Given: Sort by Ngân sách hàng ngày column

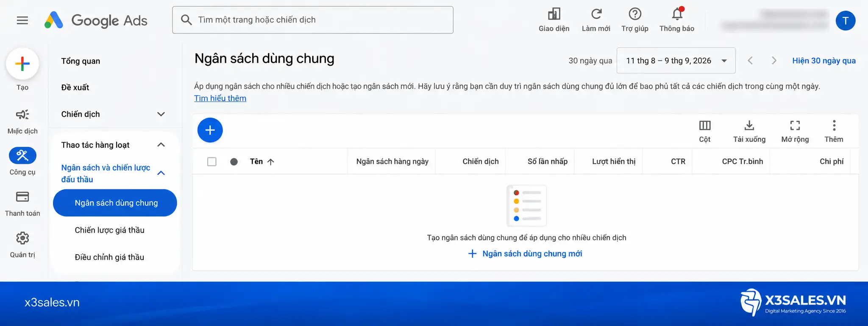Looking at the screenshot, I should (392, 162).
